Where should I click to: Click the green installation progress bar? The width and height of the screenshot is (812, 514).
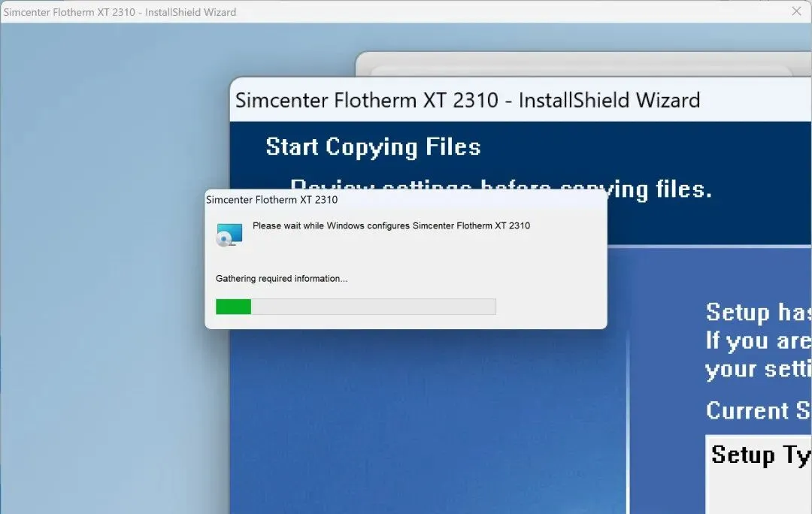tap(356, 307)
